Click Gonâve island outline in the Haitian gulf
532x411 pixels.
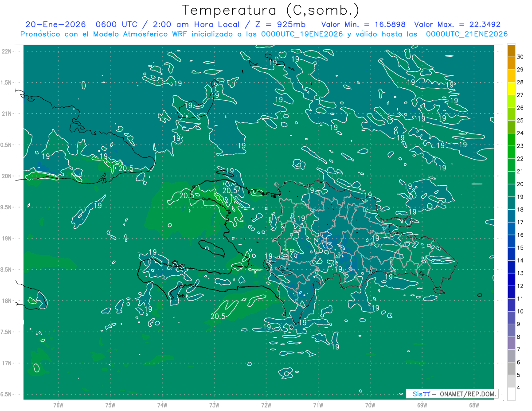click(213, 248)
